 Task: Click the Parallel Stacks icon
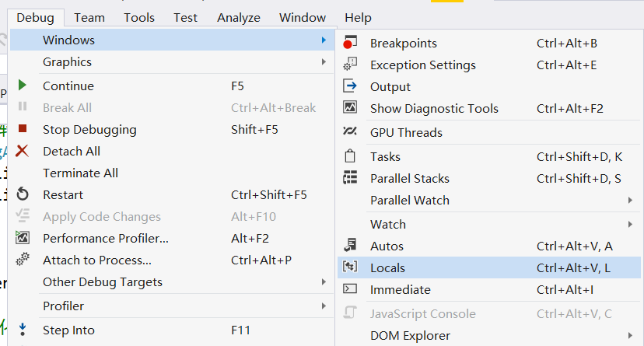click(350, 178)
